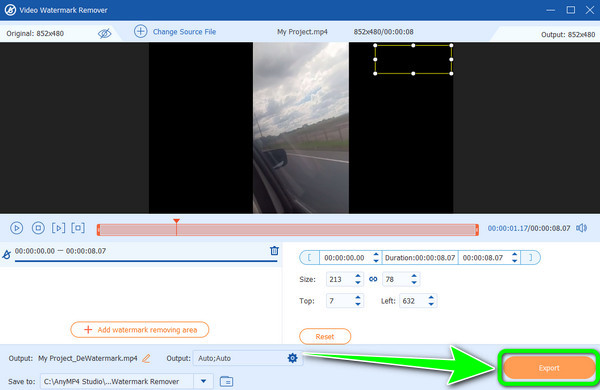Click Add watermark removing area button

click(140, 330)
